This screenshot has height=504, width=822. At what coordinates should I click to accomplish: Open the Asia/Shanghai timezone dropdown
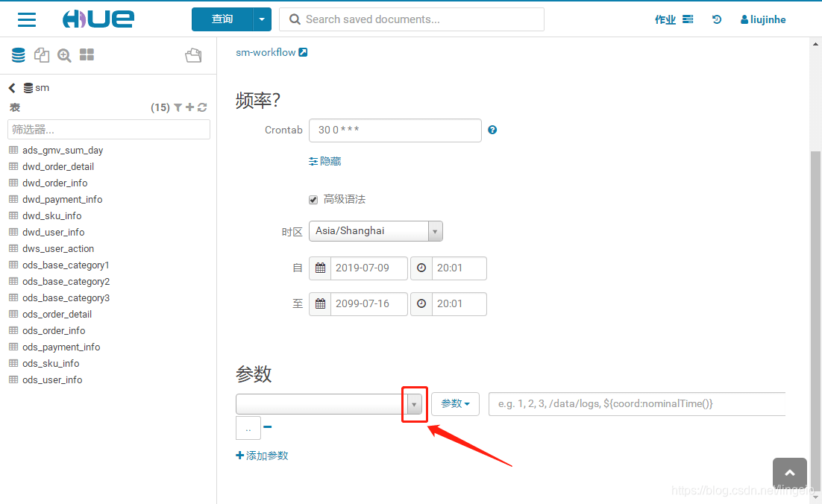click(x=376, y=231)
